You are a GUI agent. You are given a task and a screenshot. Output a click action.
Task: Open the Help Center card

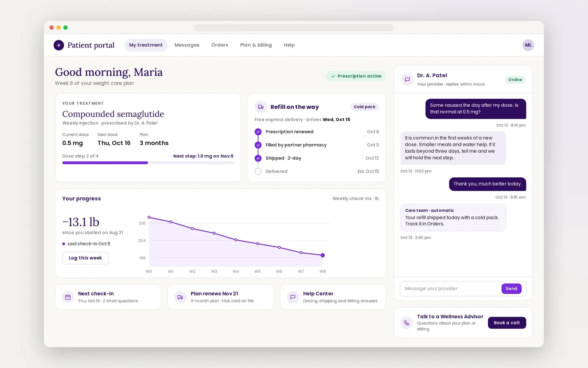tap(333, 297)
